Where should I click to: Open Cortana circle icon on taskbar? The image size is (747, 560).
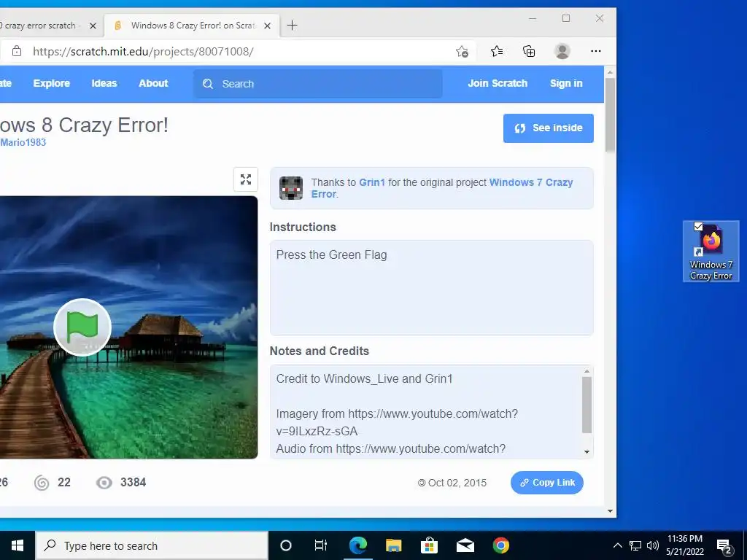pyautogui.click(x=286, y=545)
